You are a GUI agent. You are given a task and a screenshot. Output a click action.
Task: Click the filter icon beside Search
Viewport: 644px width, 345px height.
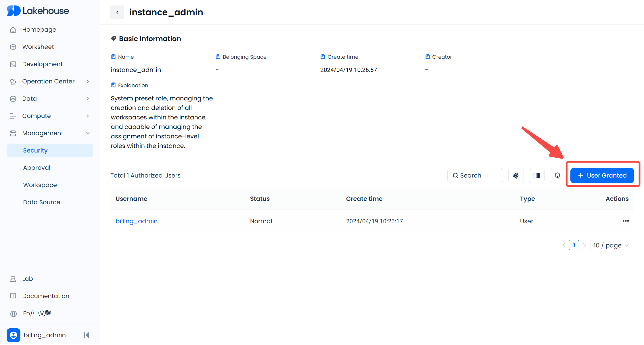pyautogui.click(x=516, y=176)
